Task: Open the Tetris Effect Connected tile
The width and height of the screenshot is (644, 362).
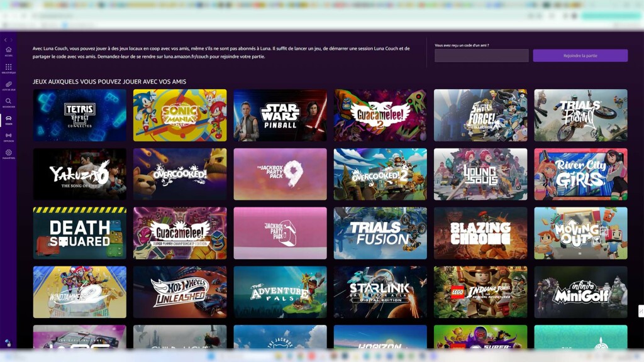Action: coord(80,116)
